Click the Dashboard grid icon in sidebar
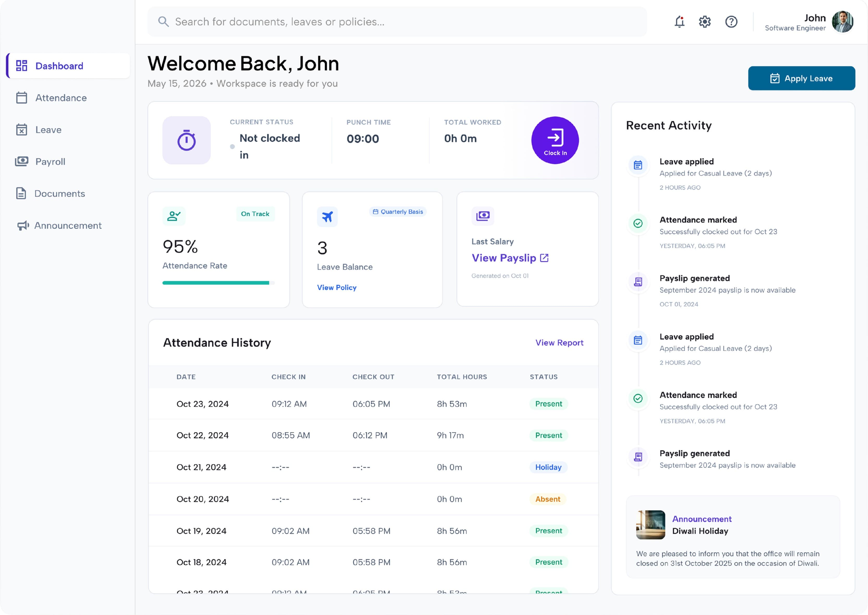 (x=22, y=65)
